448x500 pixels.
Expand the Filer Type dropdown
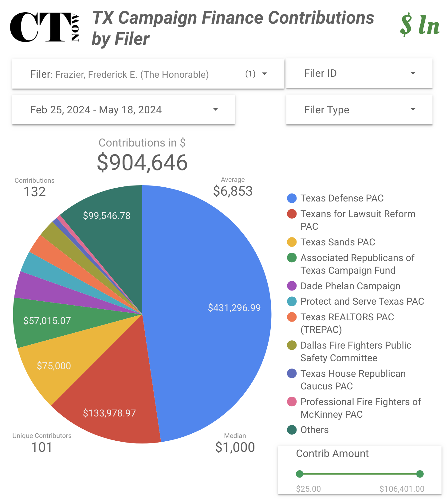point(359,110)
